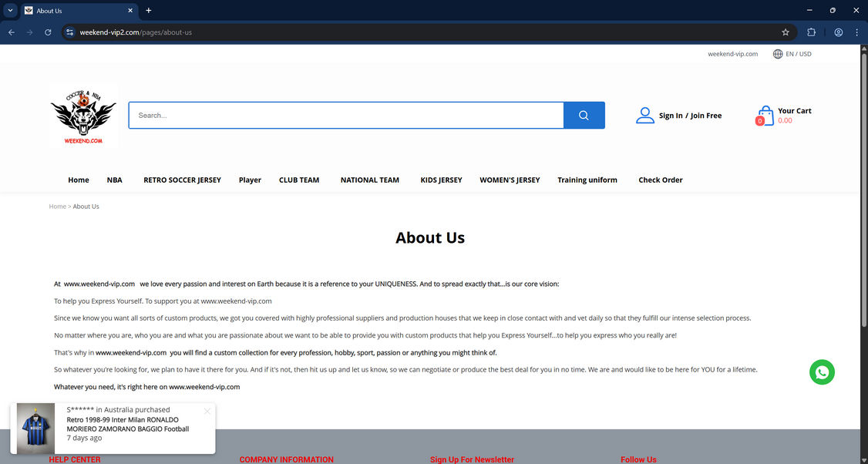Click the Join Free link
The image size is (868, 464).
pos(705,115)
